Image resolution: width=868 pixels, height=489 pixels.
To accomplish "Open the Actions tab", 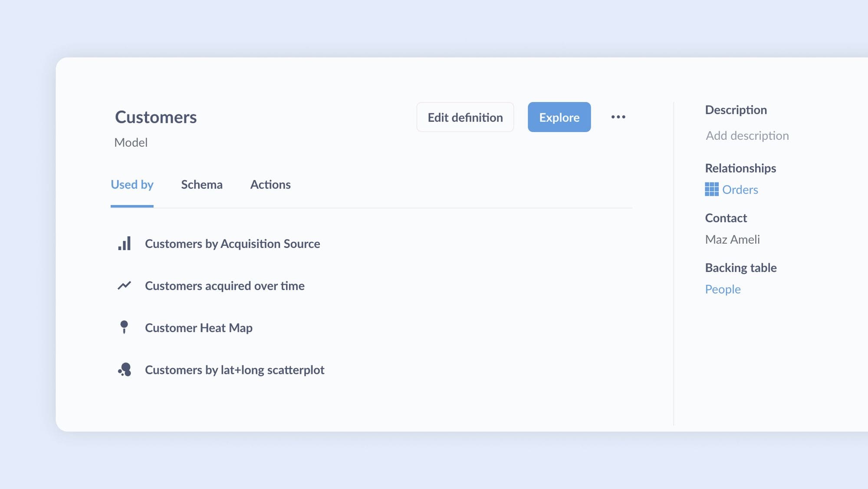I will click(x=270, y=185).
